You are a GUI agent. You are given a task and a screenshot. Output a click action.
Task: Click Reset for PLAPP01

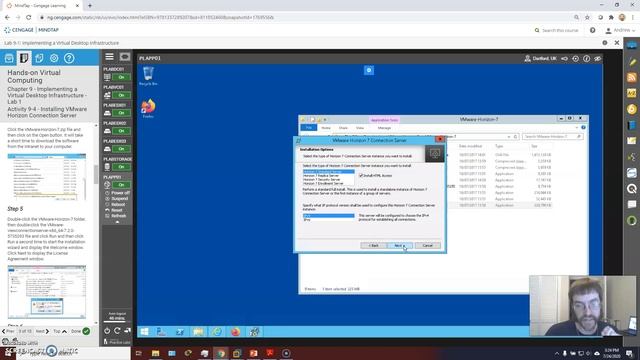pos(114,210)
